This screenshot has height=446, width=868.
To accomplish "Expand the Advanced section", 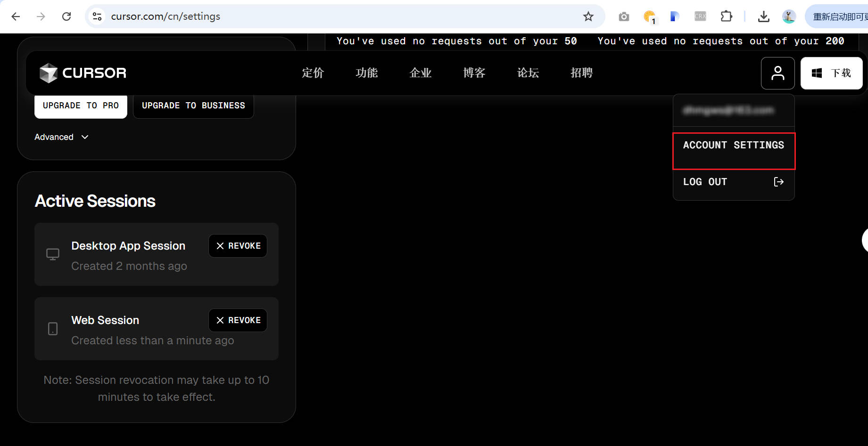I will tap(61, 137).
